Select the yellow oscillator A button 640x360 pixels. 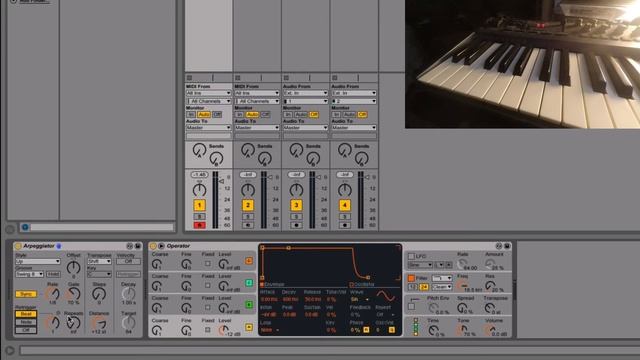pyautogui.click(x=249, y=327)
